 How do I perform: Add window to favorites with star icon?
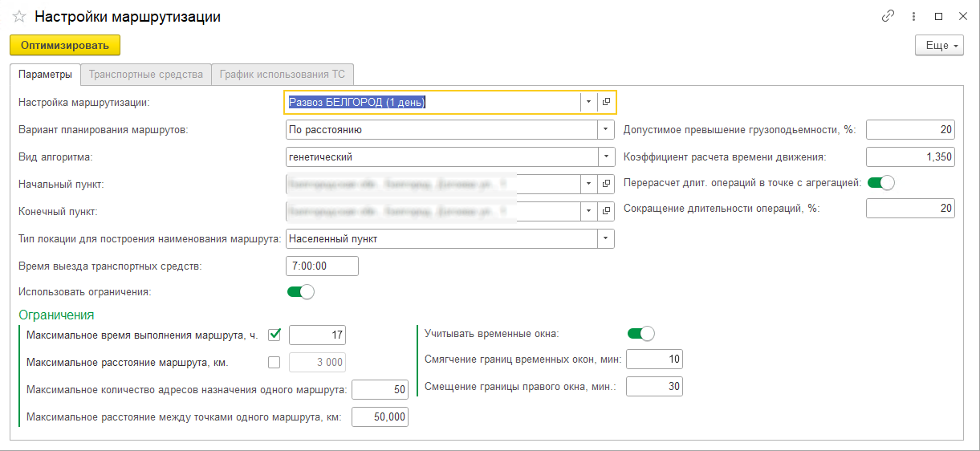click(x=19, y=17)
